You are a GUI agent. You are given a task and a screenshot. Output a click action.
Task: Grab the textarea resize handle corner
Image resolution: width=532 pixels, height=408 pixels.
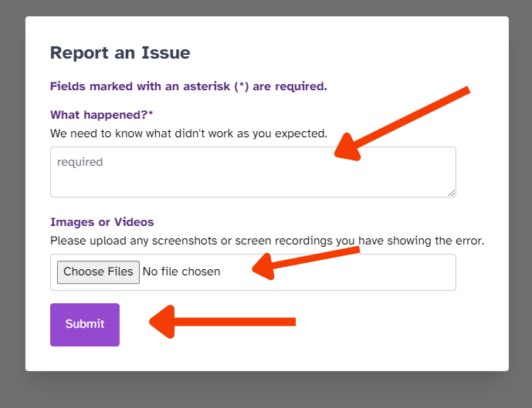[452, 193]
